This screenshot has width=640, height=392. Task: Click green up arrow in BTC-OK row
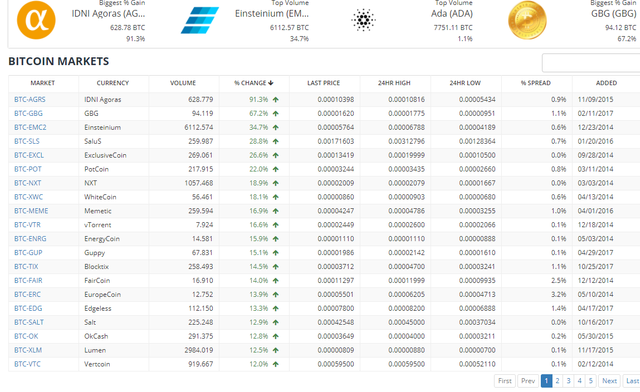point(276,336)
